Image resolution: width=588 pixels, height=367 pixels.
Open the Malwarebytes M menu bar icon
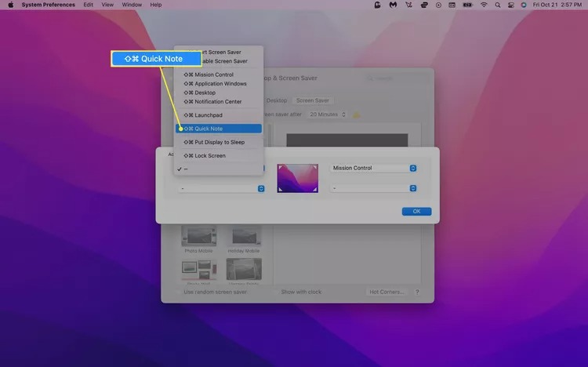click(393, 5)
